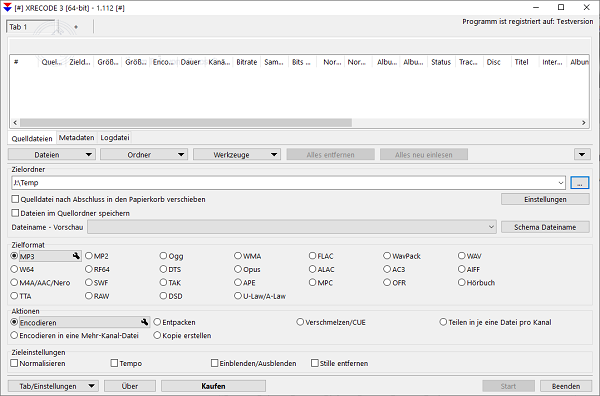The image size is (600, 396).
Task: Click Beenden button
Action: click(566, 386)
